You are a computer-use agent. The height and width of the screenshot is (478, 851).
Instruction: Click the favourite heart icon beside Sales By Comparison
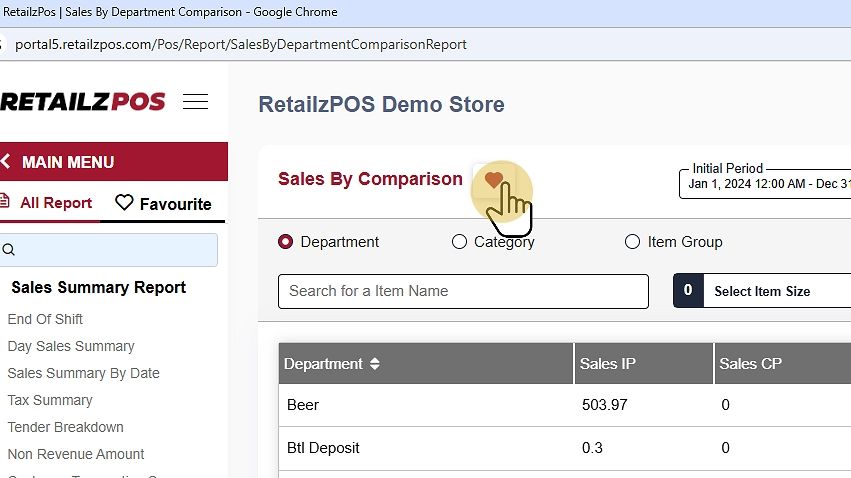tap(493, 180)
